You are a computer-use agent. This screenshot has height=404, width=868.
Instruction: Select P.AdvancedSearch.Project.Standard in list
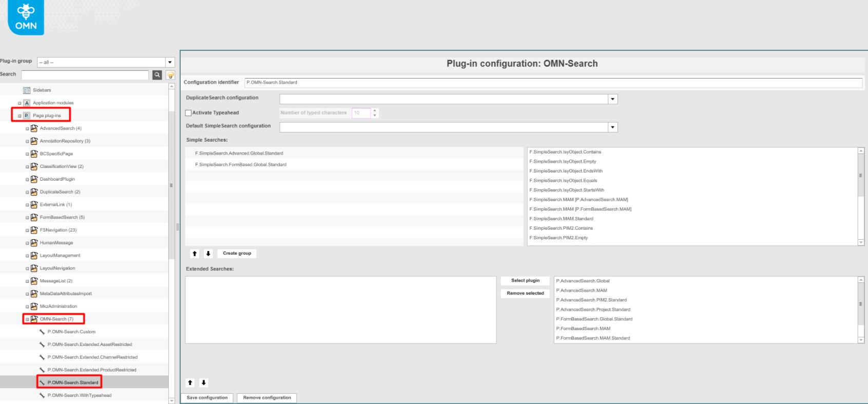pos(593,310)
